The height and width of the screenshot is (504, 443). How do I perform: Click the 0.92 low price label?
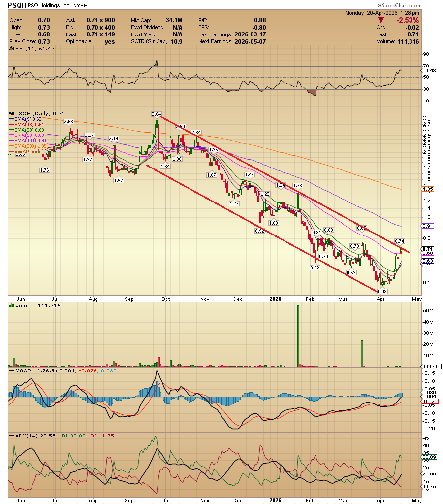pos(259,231)
